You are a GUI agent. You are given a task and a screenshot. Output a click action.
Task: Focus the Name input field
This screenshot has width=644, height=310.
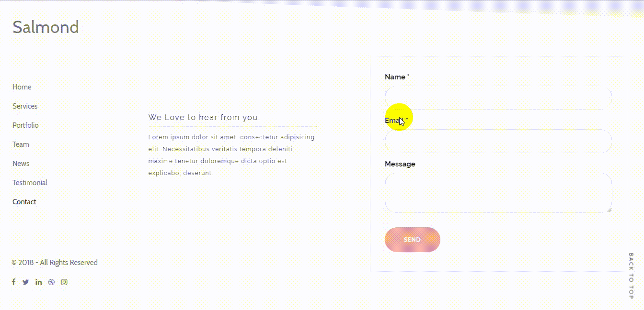pyautogui.click(x=498, y=98)
